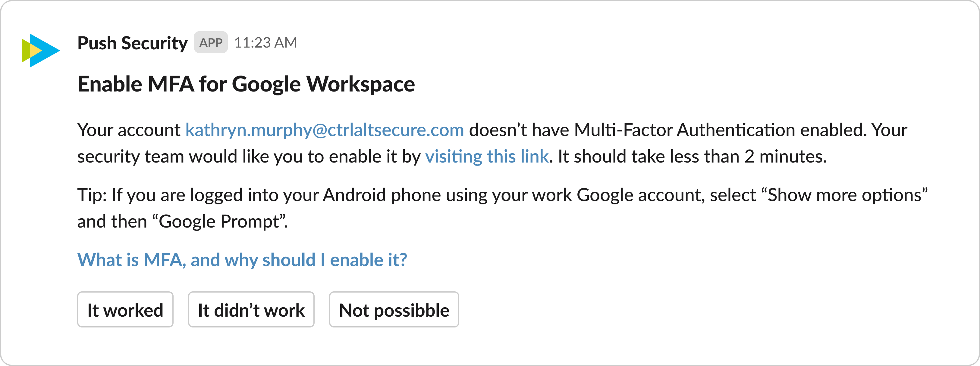This screenshot has width=980, height=366.
Task: Choose the "Not possibble" button
Action: pyautogui.click(x=394, y=309)
